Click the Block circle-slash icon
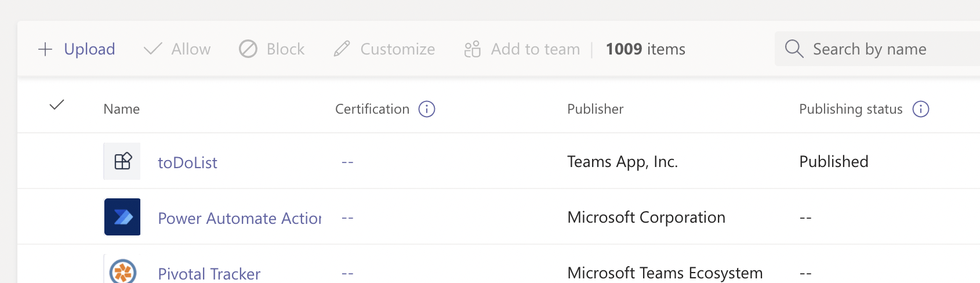Viewport: 980px width, 283px height. [248, 49]
